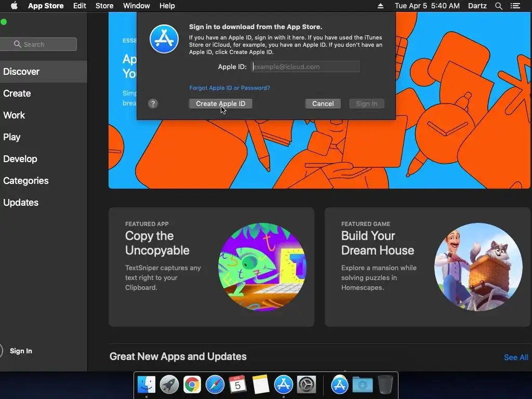This screenshot has width=532, height=399.
Task: Open System Preferences from the Dock
Action: point(307,385)
